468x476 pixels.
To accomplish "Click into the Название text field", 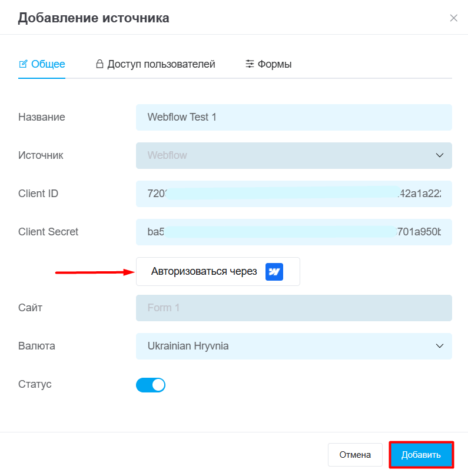I will pyautogui.click(x=294, y=117).
